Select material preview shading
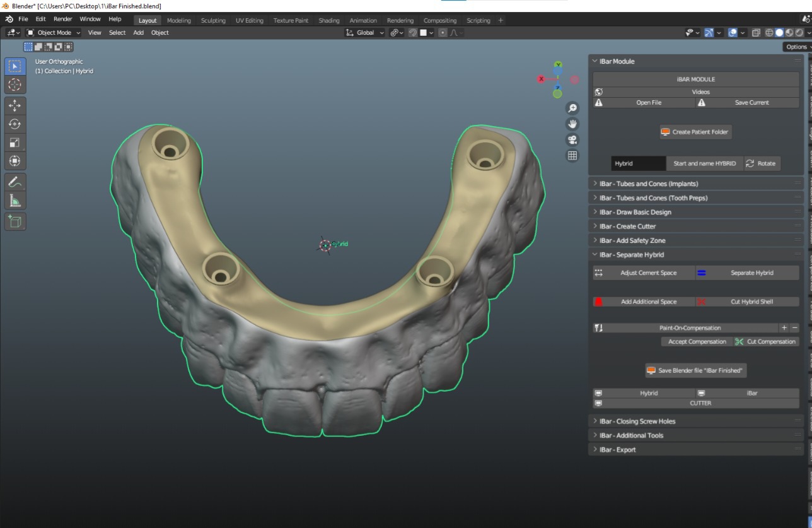Image resolution: width=812 pixels, height=528 pixels. coord(789,33)
